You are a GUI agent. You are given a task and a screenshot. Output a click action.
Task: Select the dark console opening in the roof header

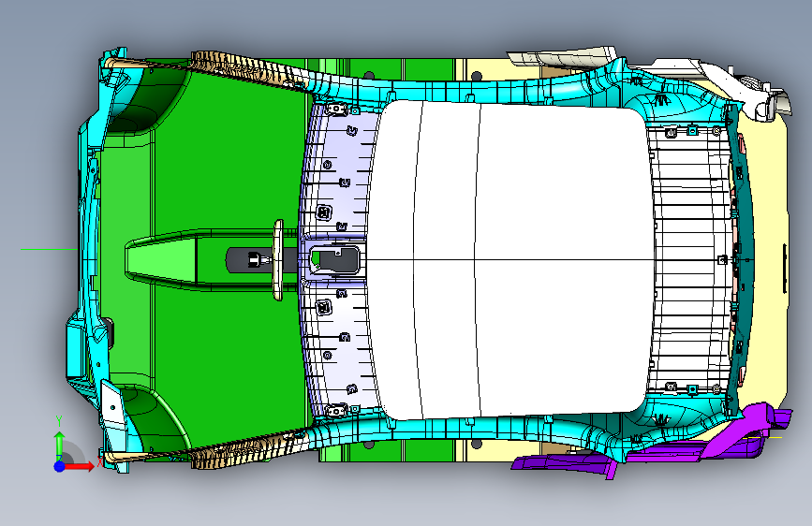coord(334,259)
